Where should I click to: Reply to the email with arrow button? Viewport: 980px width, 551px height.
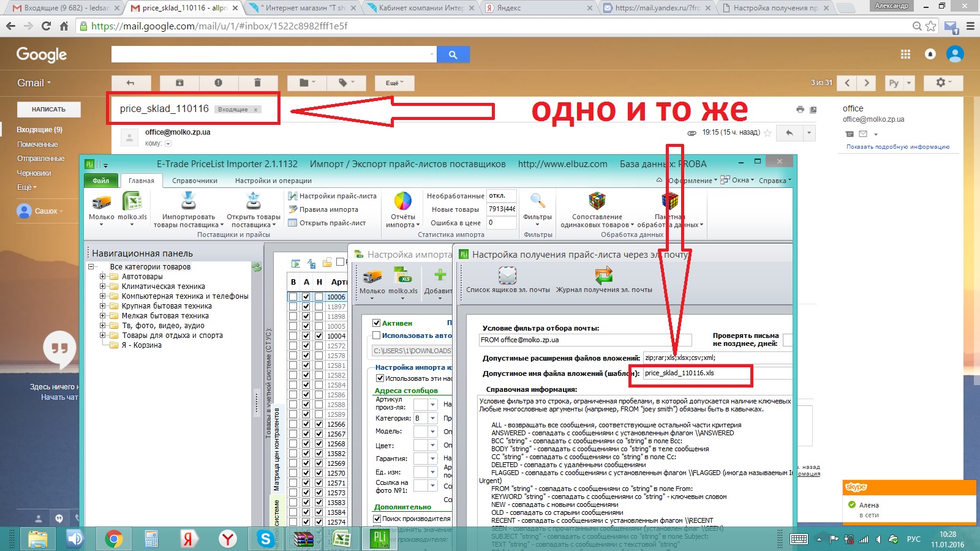(790, 133)
